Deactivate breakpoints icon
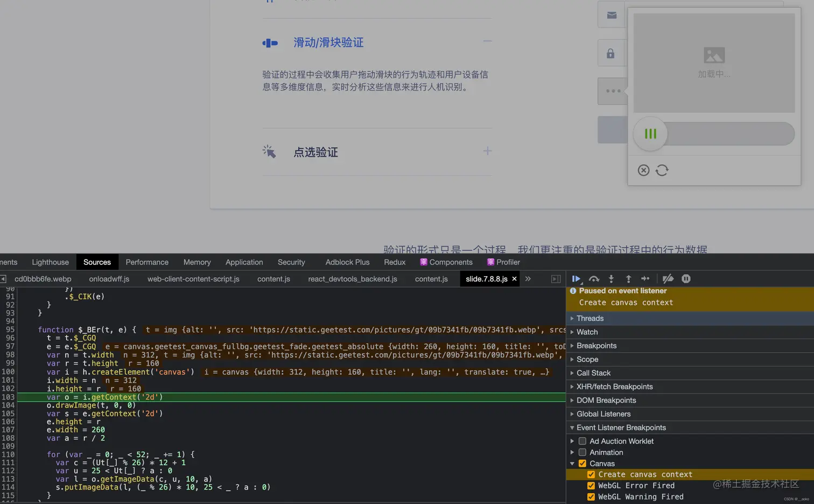 (x=668, y=278)
